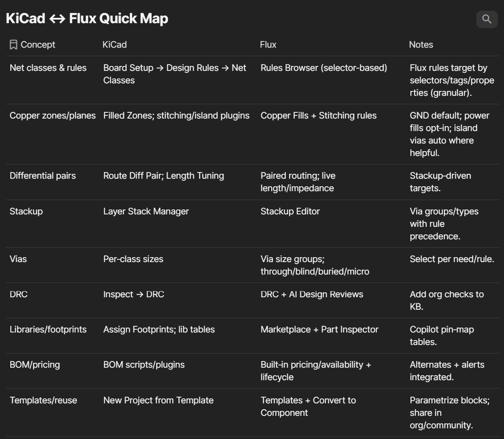Select the Concept column header
The width and height of the screenshot is (504, 439).
coord(37,45)
